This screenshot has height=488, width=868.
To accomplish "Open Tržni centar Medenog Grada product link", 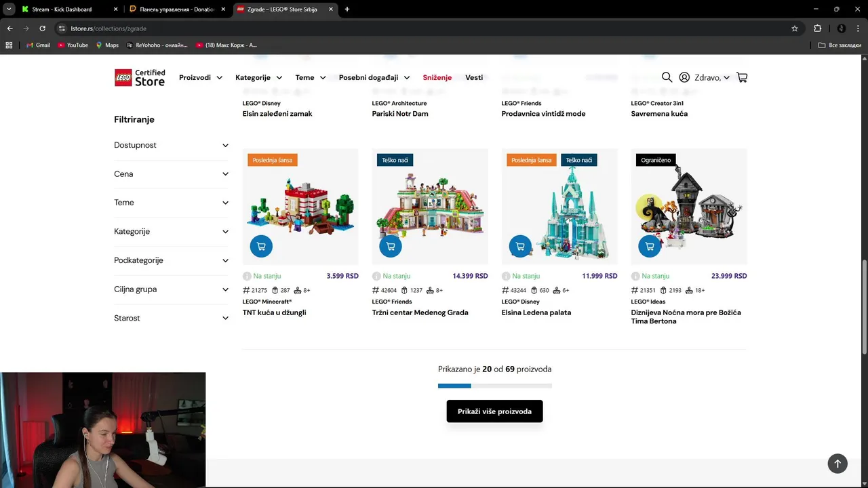I will [x=420, y=312].
